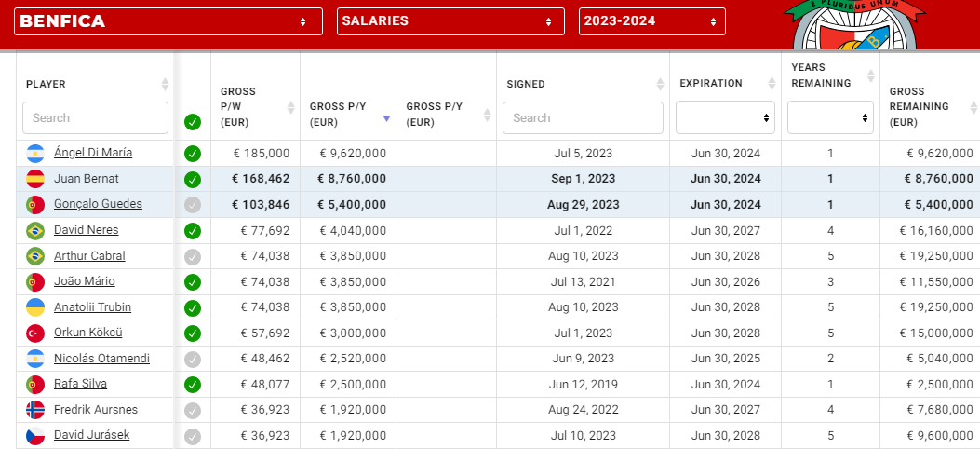
Task: Select the 'Jun 12, 2019' signed date cell
Action: point(584,384)
